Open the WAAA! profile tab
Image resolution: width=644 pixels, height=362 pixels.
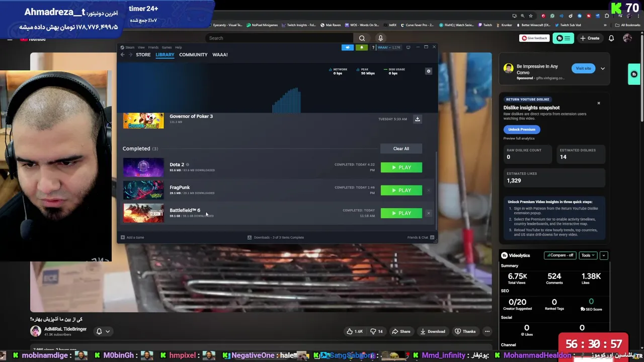(220, 54)
